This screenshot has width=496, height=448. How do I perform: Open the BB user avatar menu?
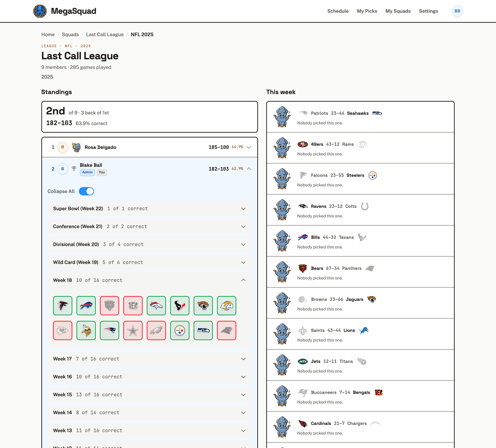pyautogui.click(x=457, y=11)
